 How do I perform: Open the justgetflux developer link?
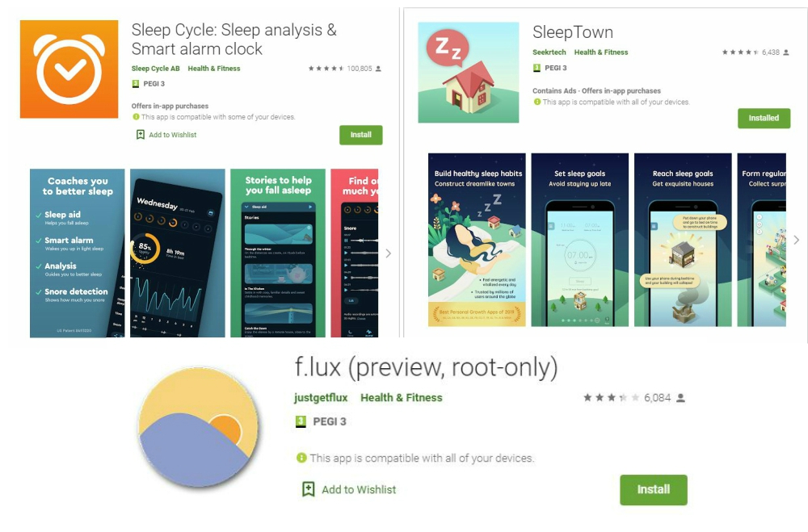[321, 397]
